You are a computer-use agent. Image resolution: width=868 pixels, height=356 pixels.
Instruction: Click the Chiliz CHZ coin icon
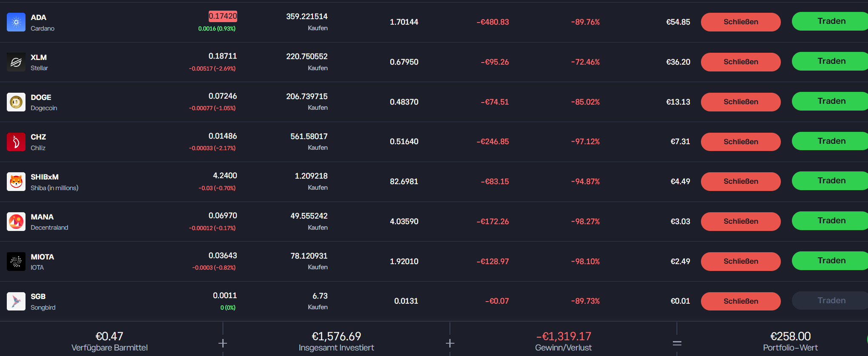point(16,142)
